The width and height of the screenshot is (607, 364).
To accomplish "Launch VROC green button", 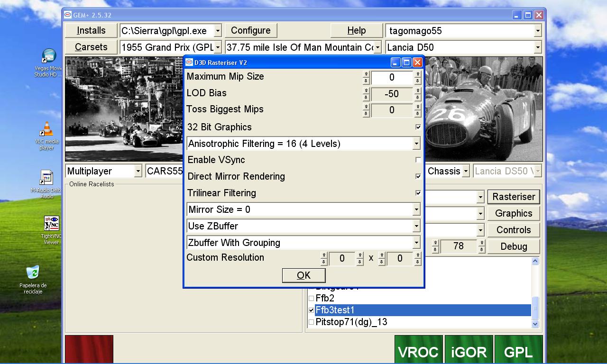I will (418, 350).
